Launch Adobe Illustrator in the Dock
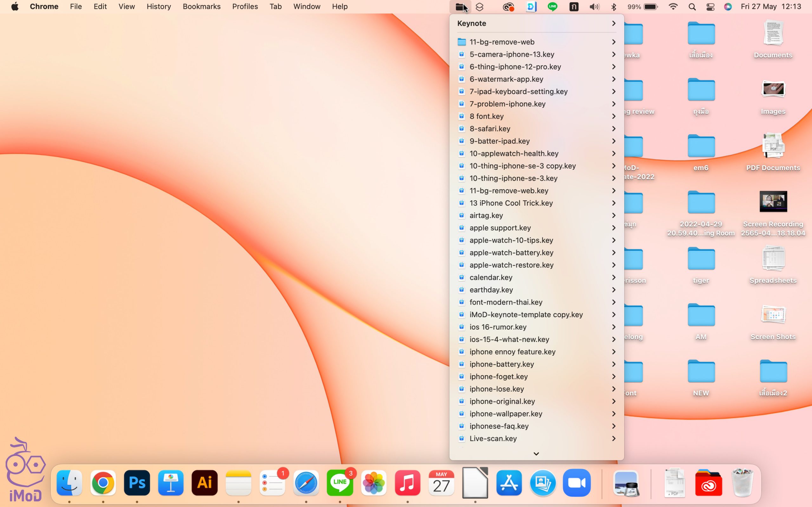Image resolution: width=812 pixels, height=507 pixels. [x=204, y=483]
